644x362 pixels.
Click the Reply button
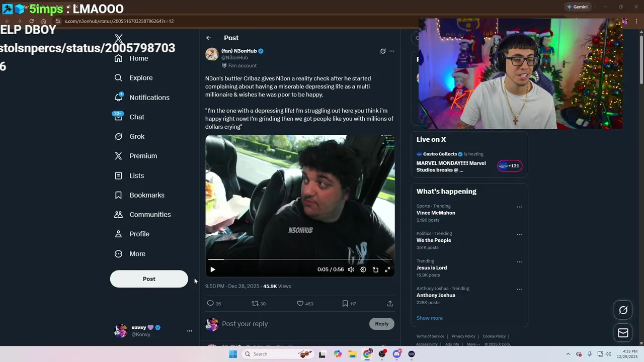(x=382, y=324)
